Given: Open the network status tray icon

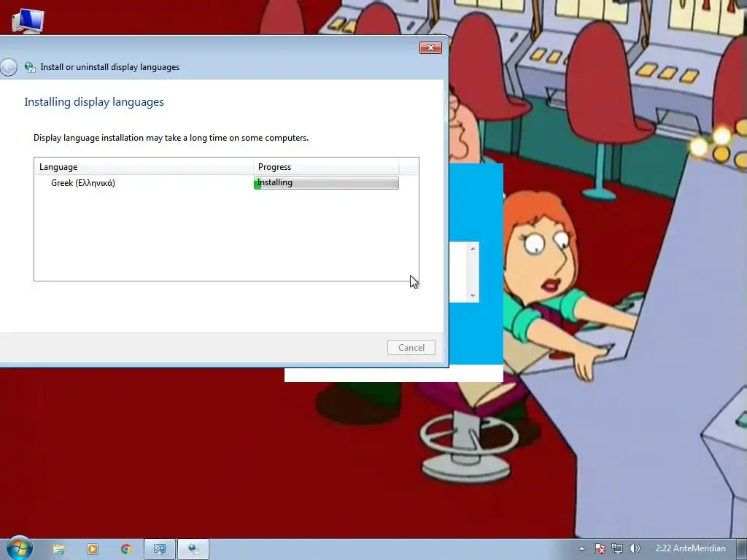Looking at the screenshot, I should pyautogui.click(x=617, y=548).
